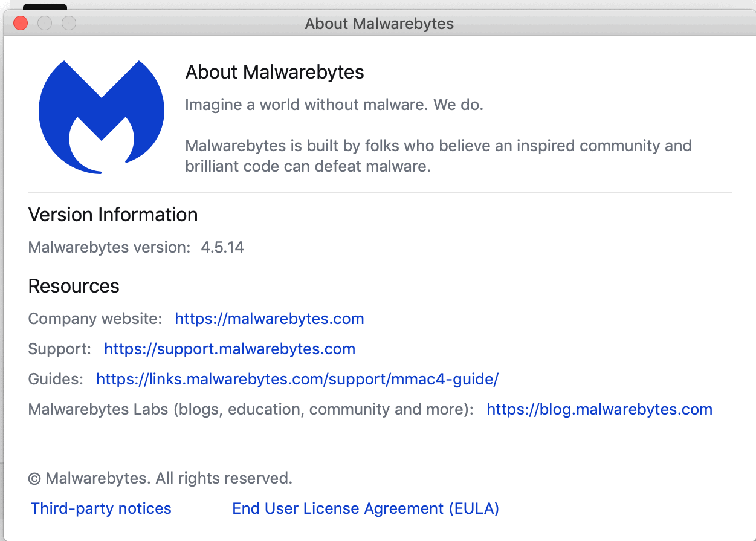Viewport: 756px width, 541px height.
Task: Click the 'Malwarebytes Labs (blogs, education...)' label
Action: [251, 409]
